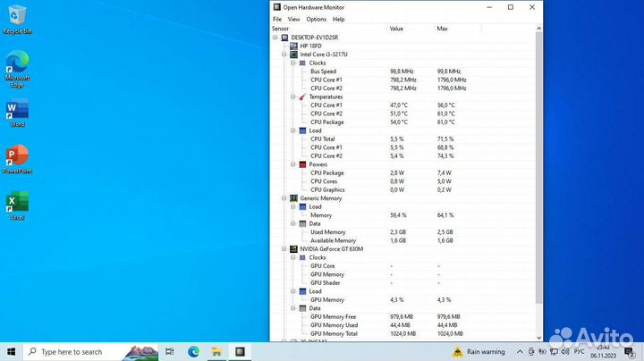Viewport: 644px width, 361px height.
Task: Select the GPU Core clock row
Action: 402,265
